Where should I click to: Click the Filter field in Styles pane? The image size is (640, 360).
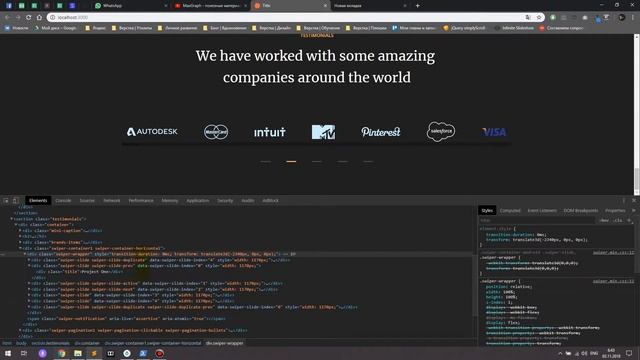pyautogui.click(x=537, y=220)
